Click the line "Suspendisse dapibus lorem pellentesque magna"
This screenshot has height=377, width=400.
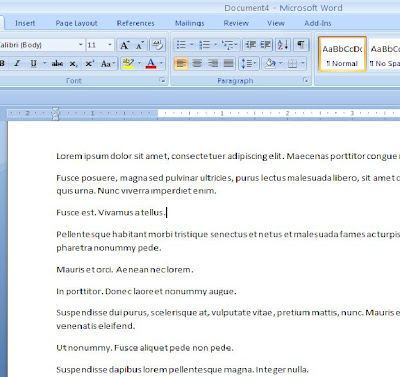coord(182,370)
